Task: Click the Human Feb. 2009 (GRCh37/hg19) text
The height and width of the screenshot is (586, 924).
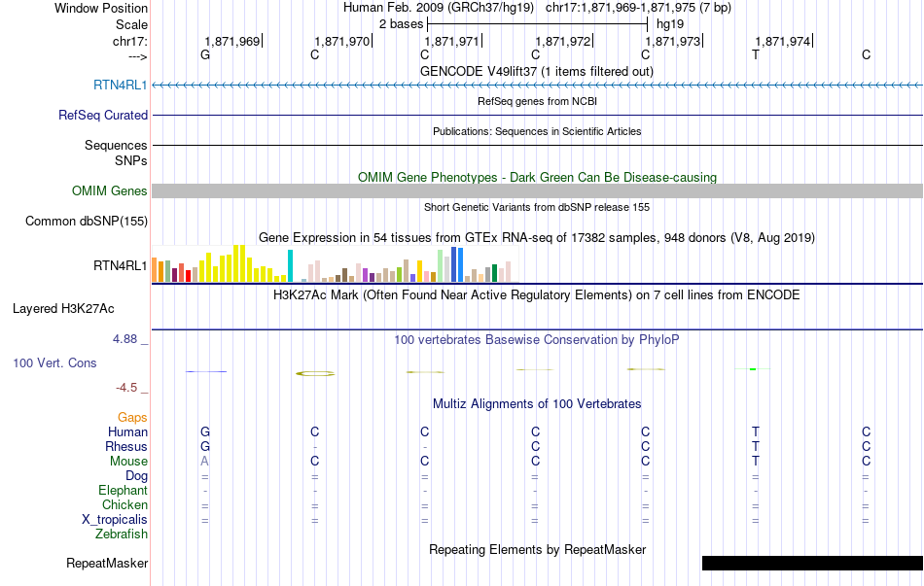Action: (x=439, y=8)
